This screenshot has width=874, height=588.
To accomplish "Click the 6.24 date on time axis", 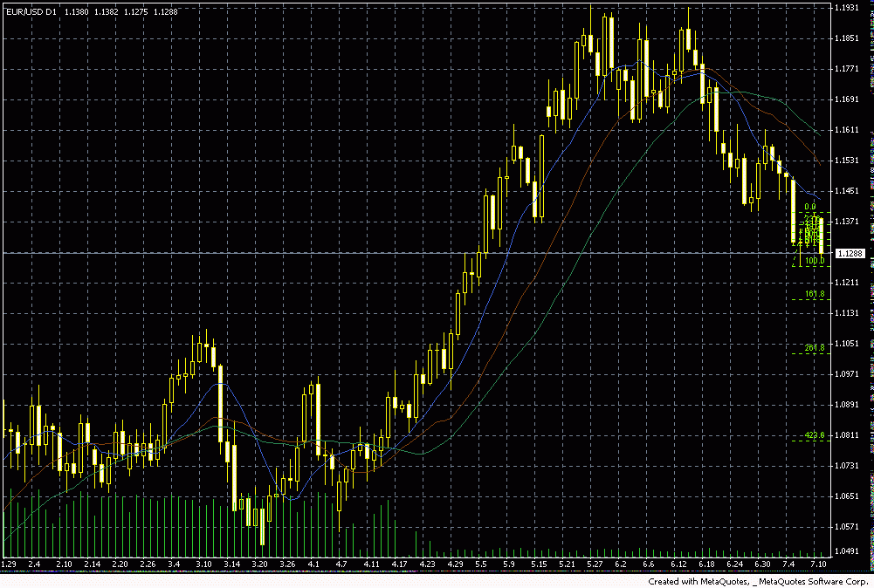I will click(734, 564).
